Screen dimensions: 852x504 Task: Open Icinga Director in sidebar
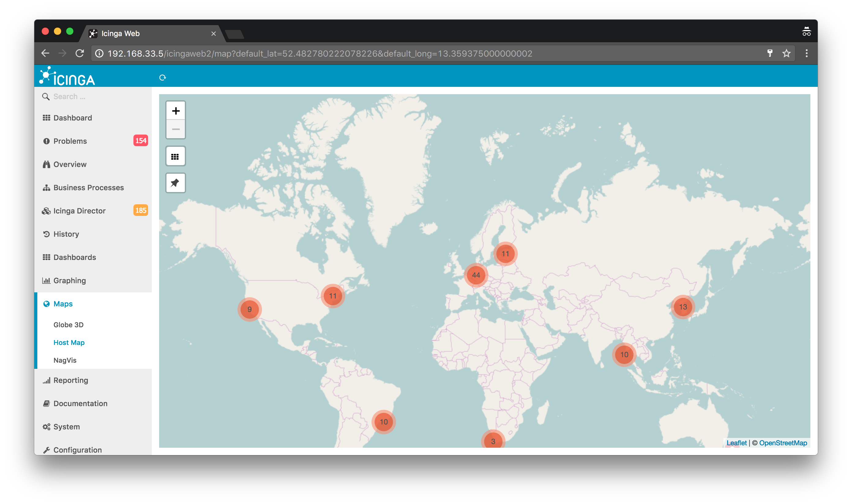click(x=93, y=211)
